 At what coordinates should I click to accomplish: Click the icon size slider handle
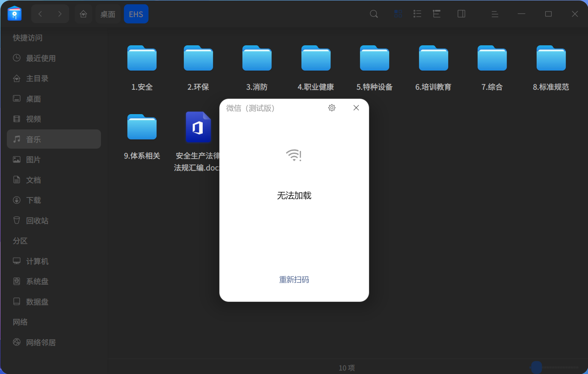536,367
